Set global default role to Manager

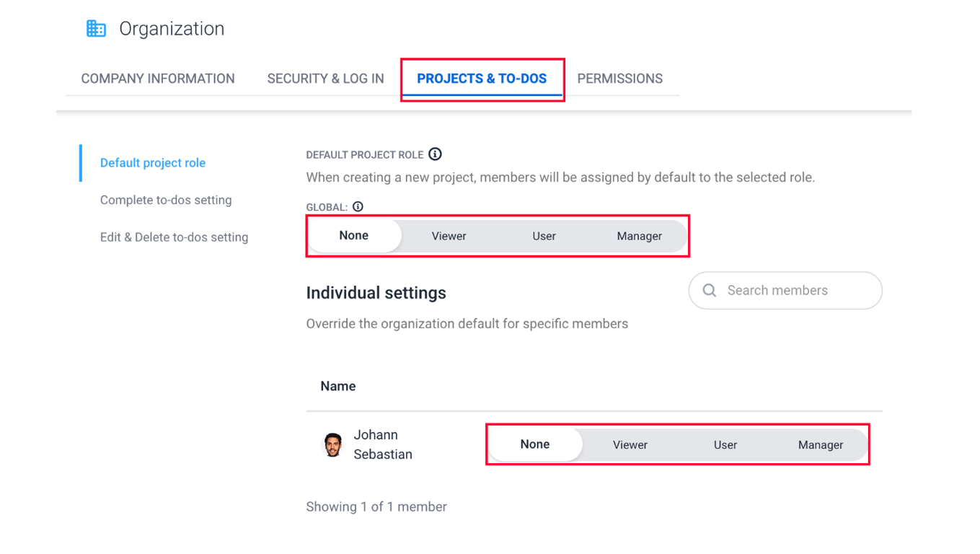point(639,236)
